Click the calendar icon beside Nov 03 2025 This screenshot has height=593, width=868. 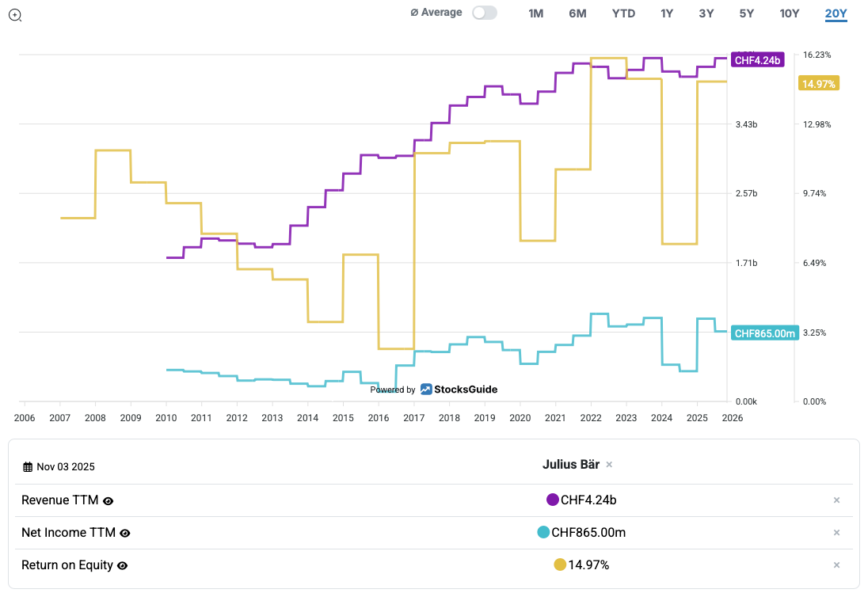coord(28,467)
